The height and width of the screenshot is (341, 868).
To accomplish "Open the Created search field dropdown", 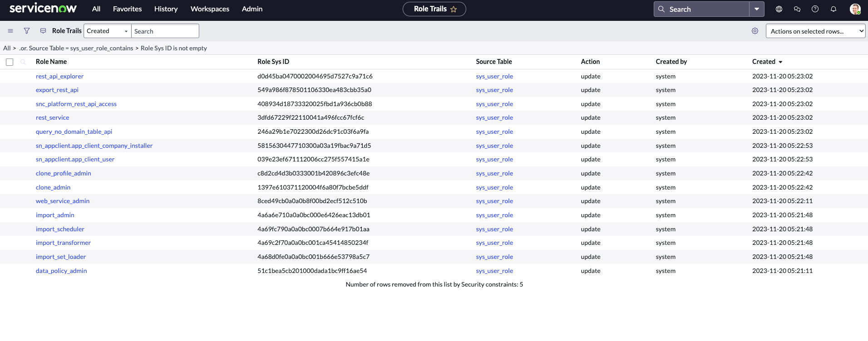I will tap(108, 31).
